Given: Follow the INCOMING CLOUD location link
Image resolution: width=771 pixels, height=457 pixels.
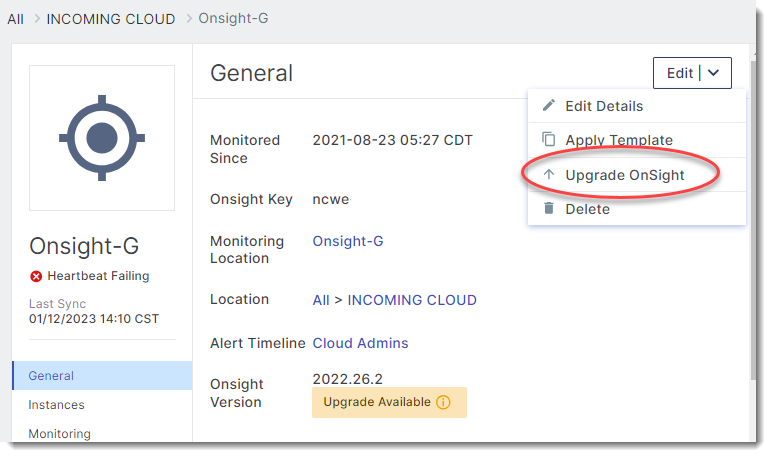Looking at the screenshot, I should coord(412,300).
